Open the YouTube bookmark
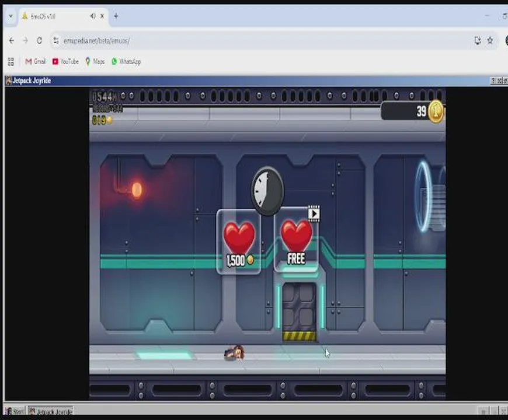508x420 pixels. click(66, 61)
